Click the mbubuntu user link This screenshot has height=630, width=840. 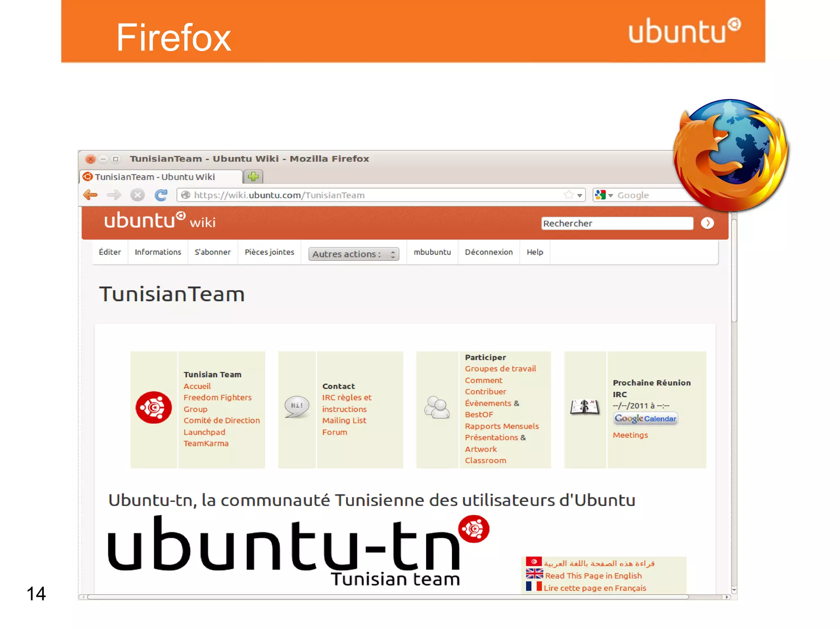(432, 252)
